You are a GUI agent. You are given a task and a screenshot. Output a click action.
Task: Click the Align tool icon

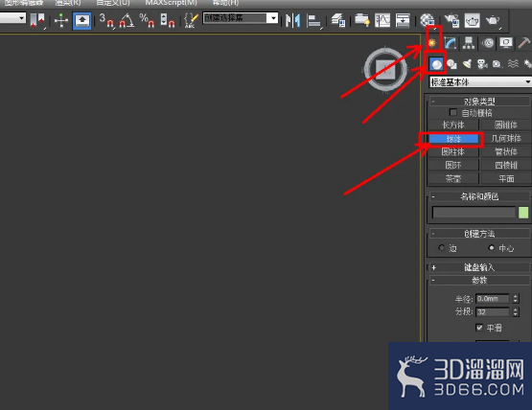pyautogui.click(x=314, y=21)
